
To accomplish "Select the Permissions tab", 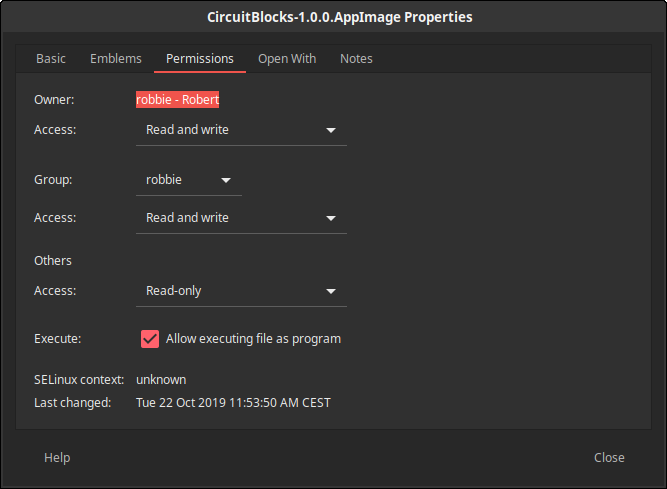I will click(x=200, y=59).
